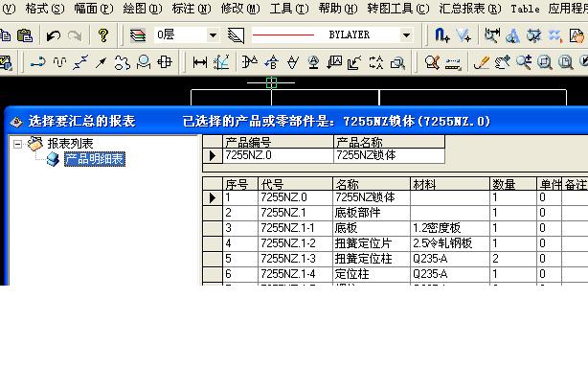Screen dimensions: 588x368
Task: Click the dimension search icon with magnifier
Action: (491, 35)
